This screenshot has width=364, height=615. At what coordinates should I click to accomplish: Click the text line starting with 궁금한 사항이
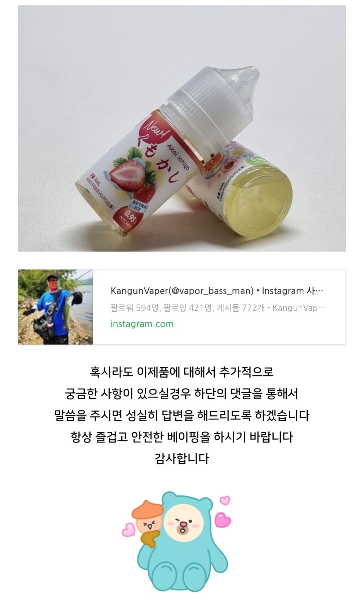(182, 393)
